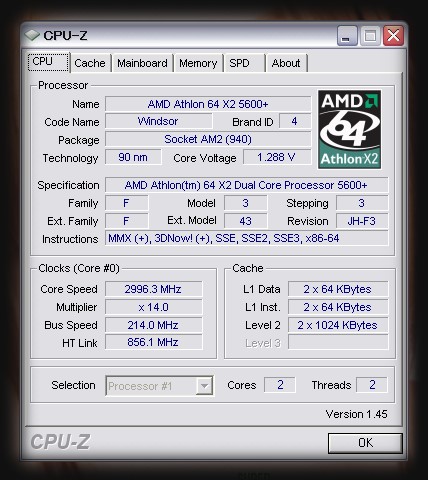Click the CPU-Z title bar app icon
Viewport: 428px width, 480px height.
pyautogui.click(x=32, y=36)
